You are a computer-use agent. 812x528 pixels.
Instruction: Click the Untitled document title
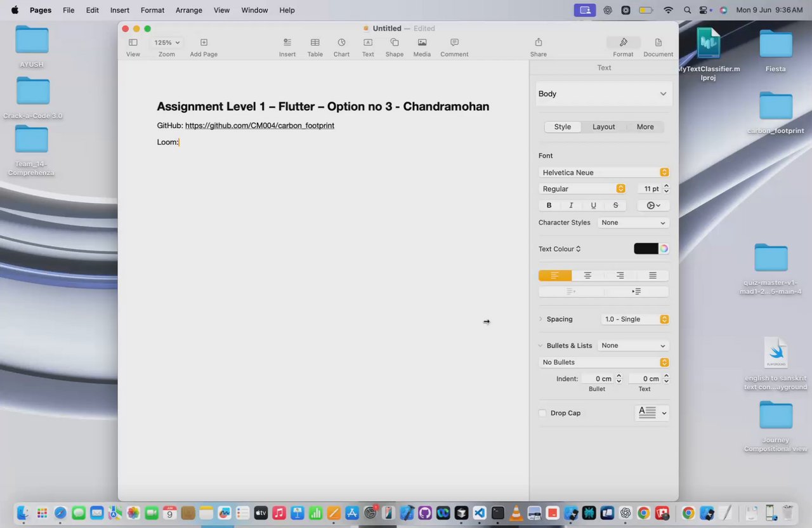pyautogui.click(x=387, y=29)
